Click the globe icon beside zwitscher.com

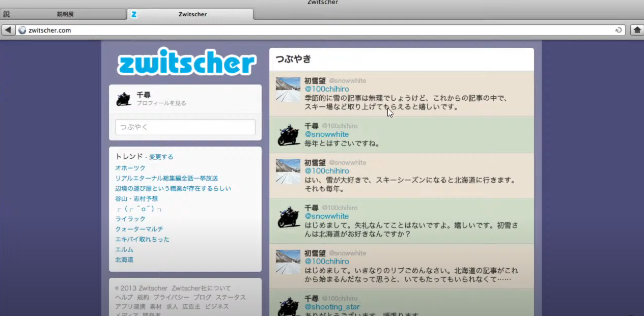[x=22, y=30]
